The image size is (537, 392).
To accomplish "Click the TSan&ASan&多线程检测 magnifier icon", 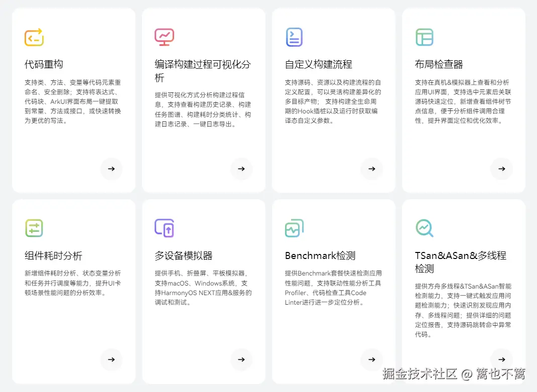I will (424, 228).
